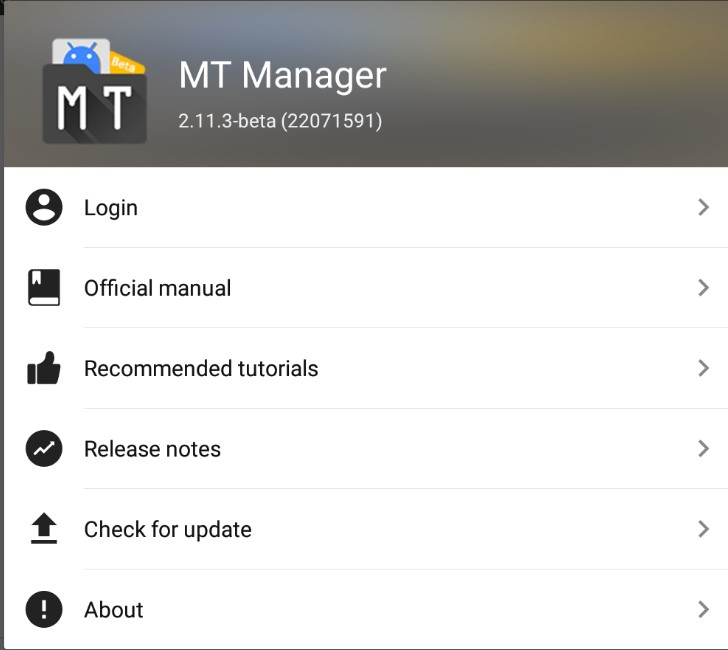This screenshot has height=650, width=728.
Task: Click the Check for update upload-arrow icon
Action: point(44,529)
